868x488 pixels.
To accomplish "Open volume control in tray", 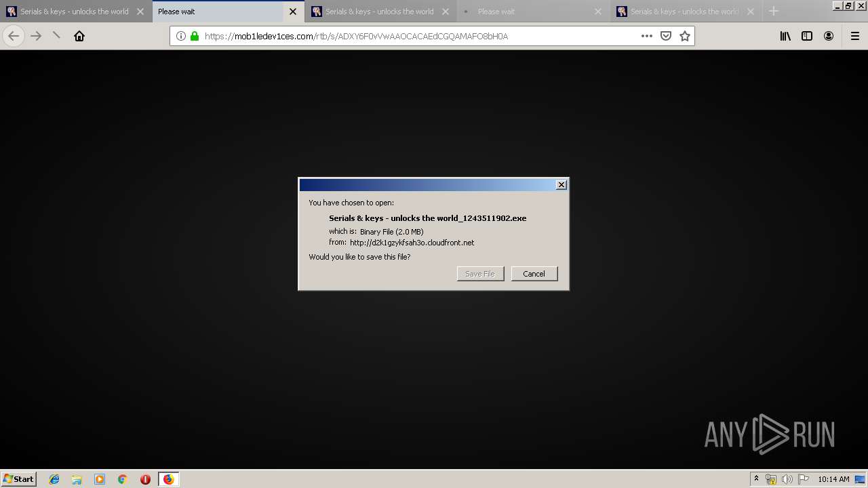I will pos(787,479).
